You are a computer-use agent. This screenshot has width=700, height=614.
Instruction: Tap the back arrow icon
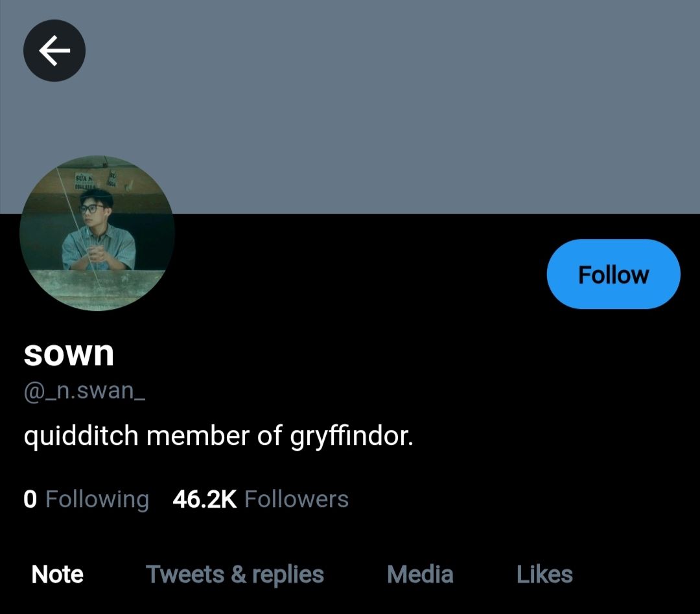(54, 51)
